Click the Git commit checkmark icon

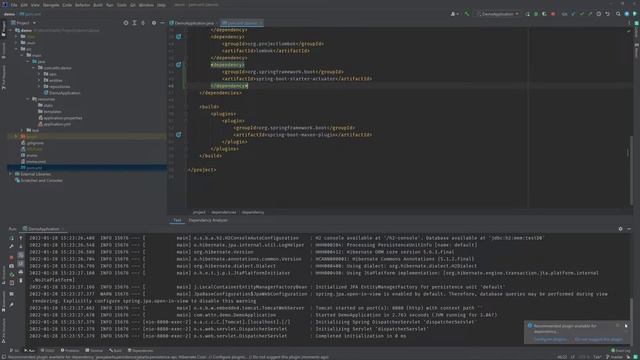click(x=582, y=14)
